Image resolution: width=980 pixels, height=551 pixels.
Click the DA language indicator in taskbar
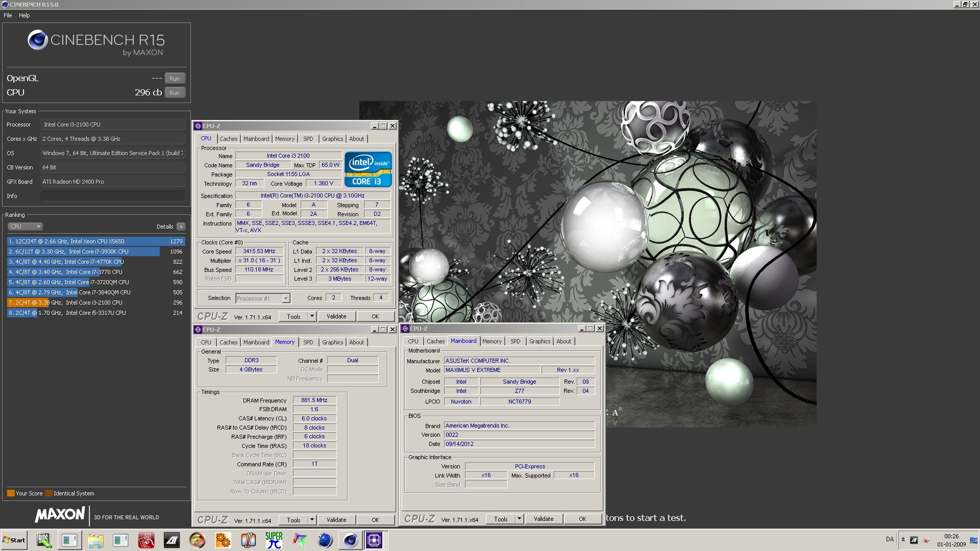pyautogui.click(x=890, y=540)
